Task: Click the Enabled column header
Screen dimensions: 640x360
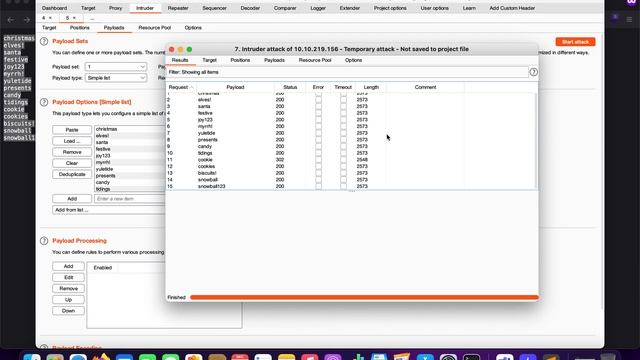Action: point(102,268)
